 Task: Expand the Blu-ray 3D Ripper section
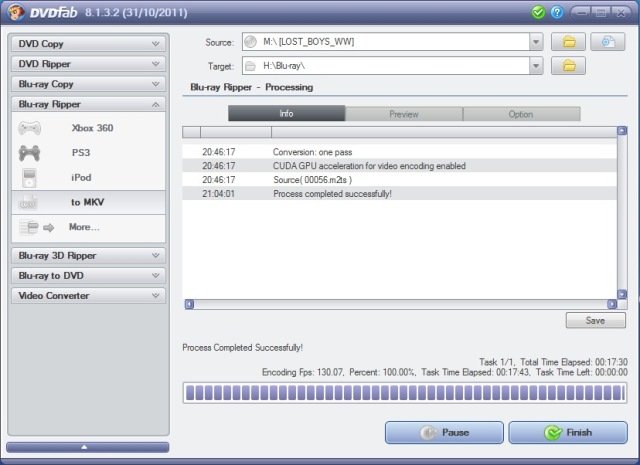(89, 256)
